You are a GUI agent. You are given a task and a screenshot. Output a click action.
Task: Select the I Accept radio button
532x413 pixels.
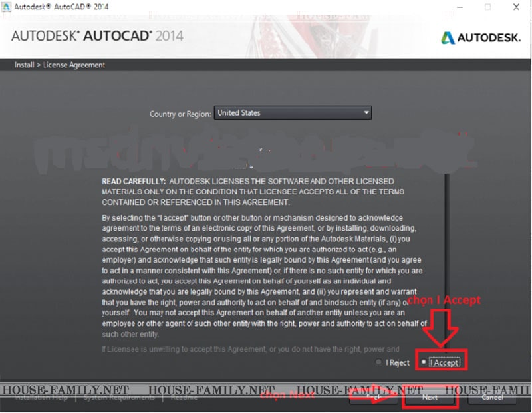tap(424, 362)
